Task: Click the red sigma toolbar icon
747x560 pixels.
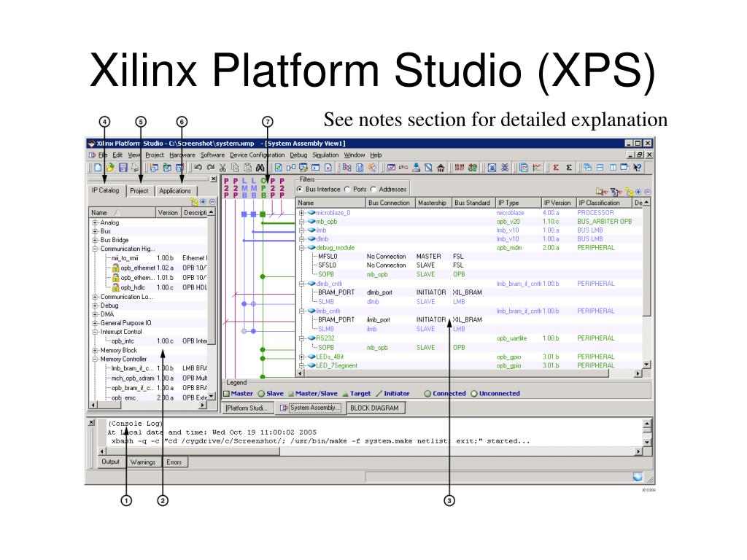Action: [556, 168]
